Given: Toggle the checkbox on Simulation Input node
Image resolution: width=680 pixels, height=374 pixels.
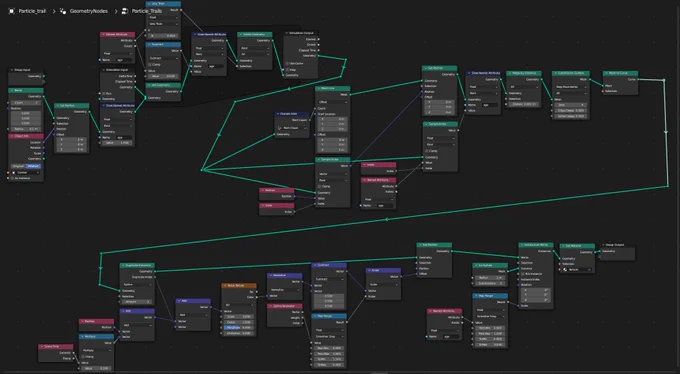Looking at the screenshot, I should click(x=104, y=93).
